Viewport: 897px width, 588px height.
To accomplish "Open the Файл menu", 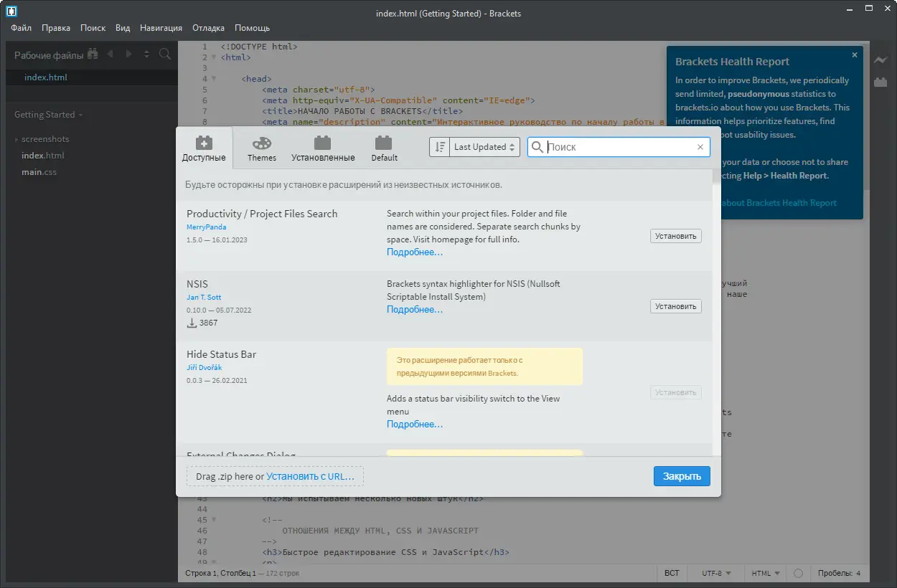I will (x=21, y=28).
